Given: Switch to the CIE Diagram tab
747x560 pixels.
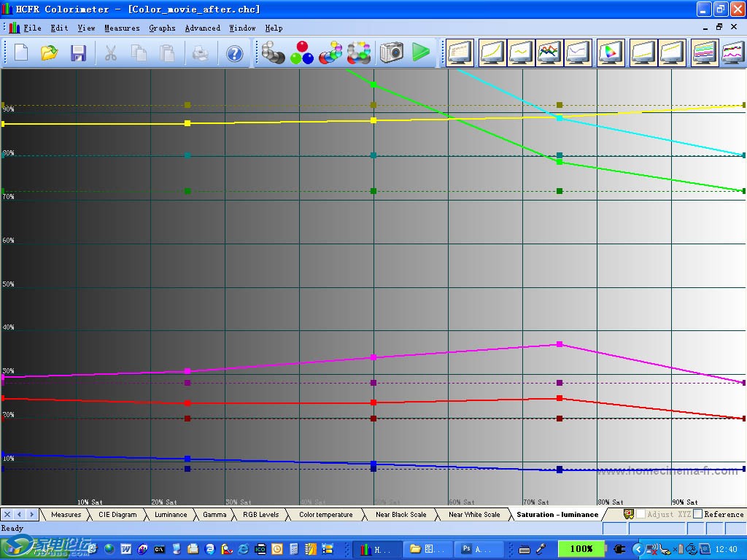Looking at the screenshot, I should pyautogui.click(x=117, y=514).
